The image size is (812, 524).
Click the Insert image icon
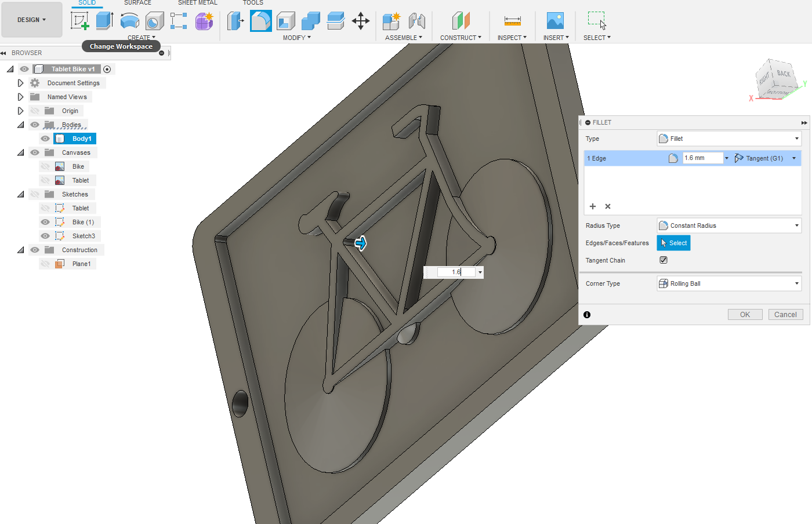click(x=555, y=21)
